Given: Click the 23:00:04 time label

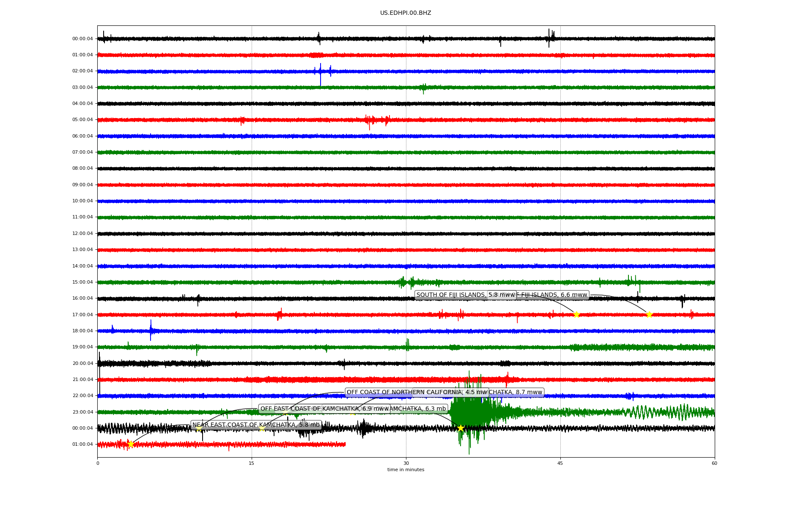Looking at the screenshot, I should 82,412.
